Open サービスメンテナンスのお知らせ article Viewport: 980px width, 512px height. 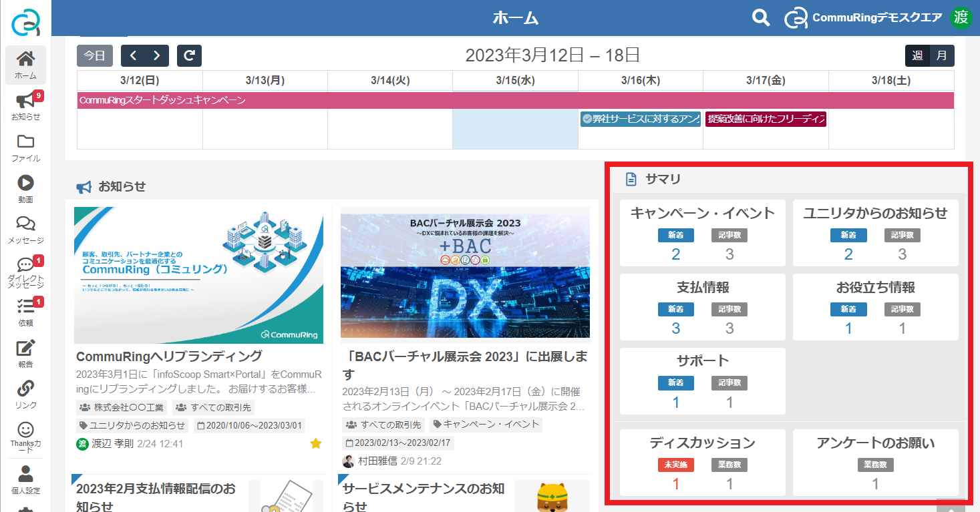424,497
